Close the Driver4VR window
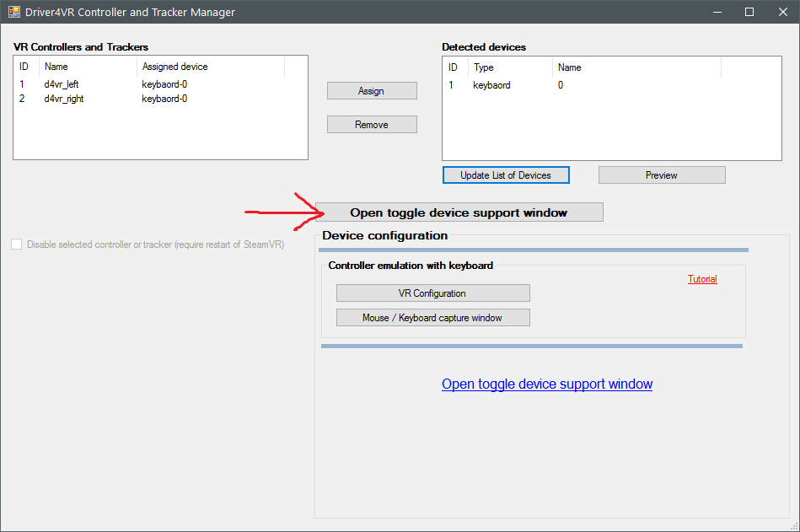This screenshot has height=532, width=800. click(x=782, y=12)
